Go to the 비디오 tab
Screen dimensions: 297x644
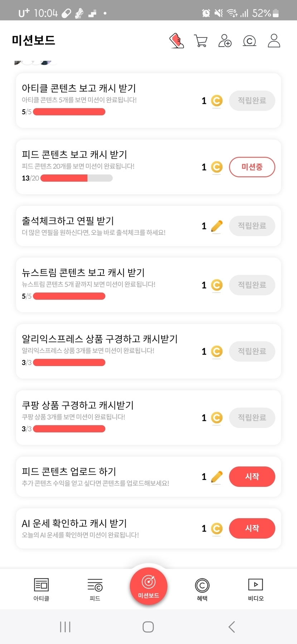pyautogui.click(x=256, y=589)
